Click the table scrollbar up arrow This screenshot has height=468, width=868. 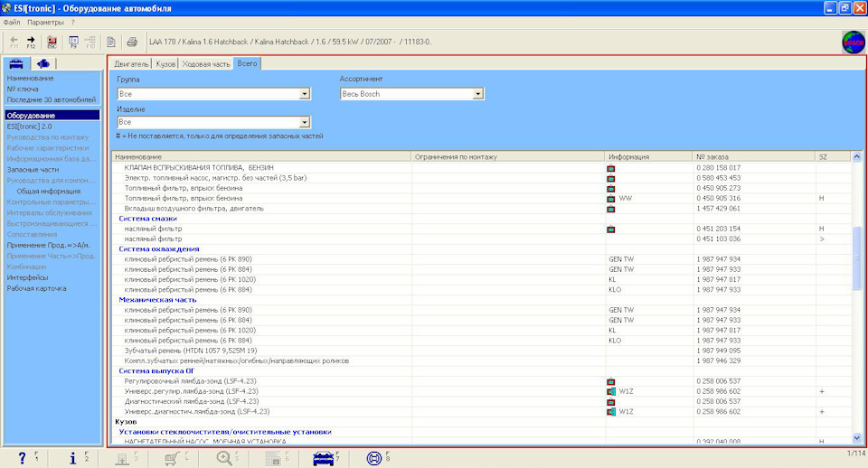tap(857, 156)
